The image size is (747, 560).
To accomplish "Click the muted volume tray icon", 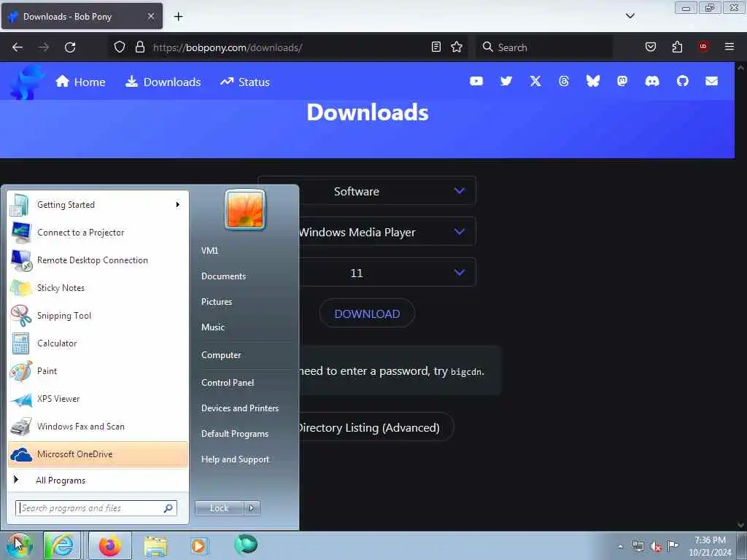I will (x=656, y=547).
